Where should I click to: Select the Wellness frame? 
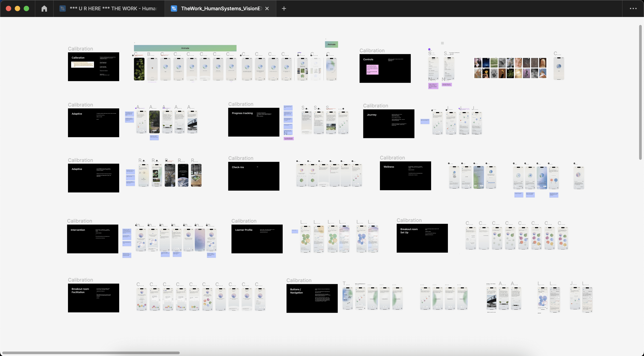coord(405,176)
